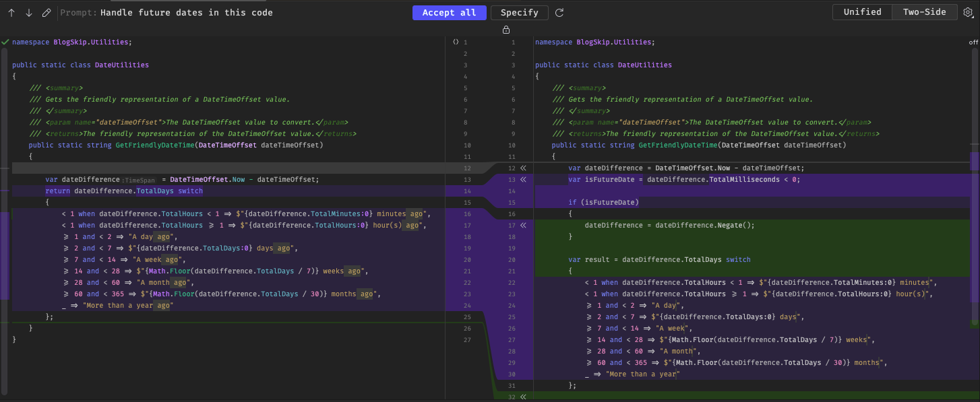Switch to Unified view
The height and width of the screenshot is (402, 980).
click(x=862, y=11)
